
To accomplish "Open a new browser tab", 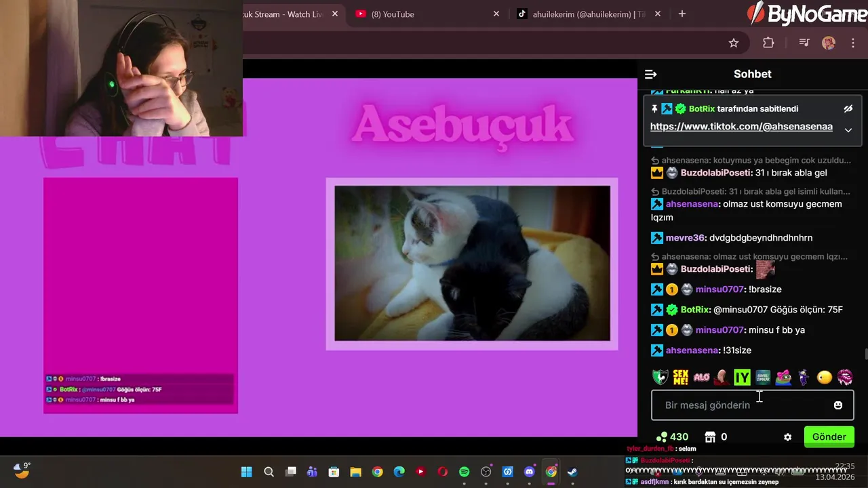I will pyautogui.click(x=682, y=14).
